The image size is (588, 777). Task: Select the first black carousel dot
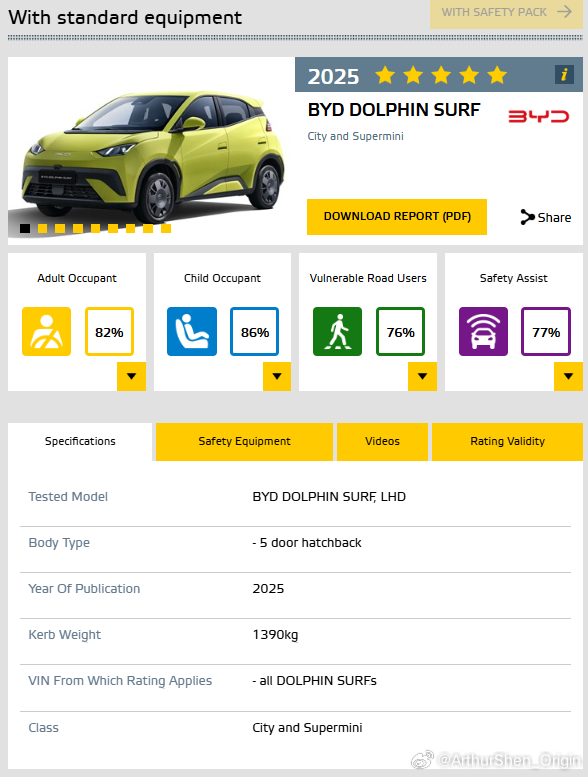(25, 228)
